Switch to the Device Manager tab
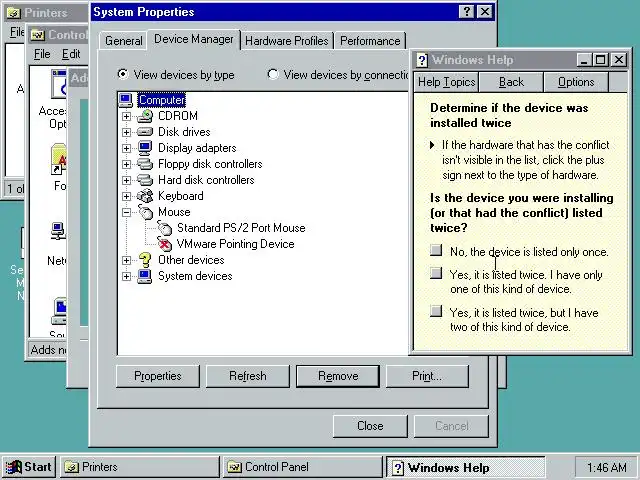This screenshot has width=640, height=480. click(x=194, y=39)
